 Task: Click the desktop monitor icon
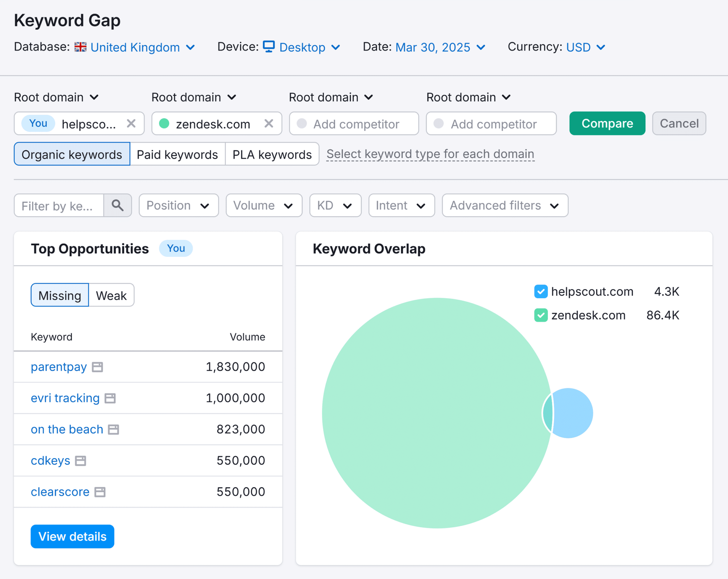coord(269,47)
